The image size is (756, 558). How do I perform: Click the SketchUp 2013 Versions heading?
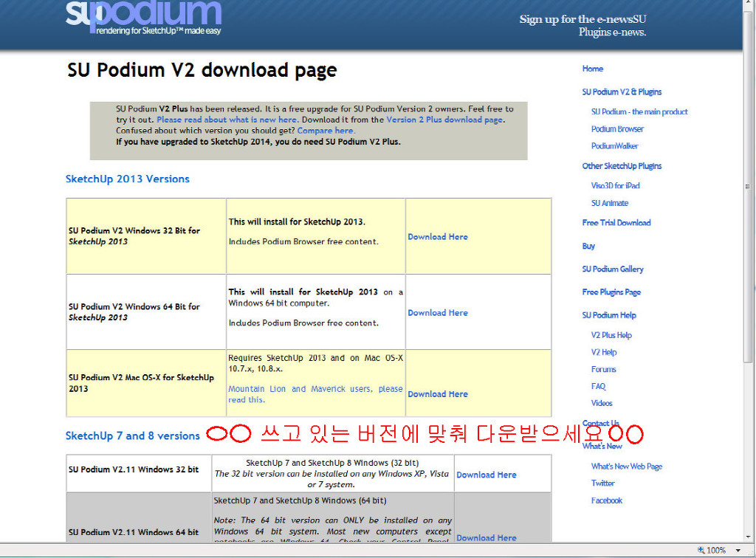127,179
